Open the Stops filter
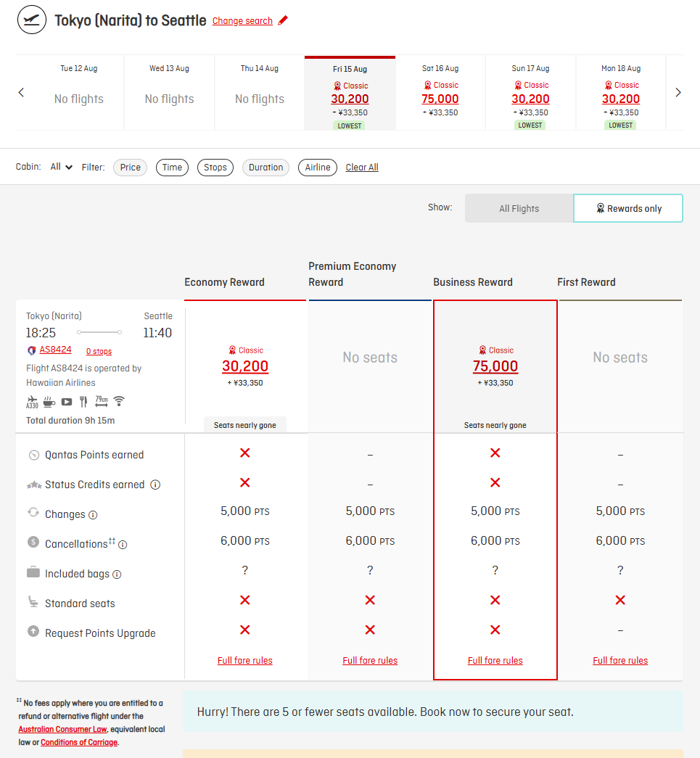Viewport: 700px width, 758px height. [215, 168]
